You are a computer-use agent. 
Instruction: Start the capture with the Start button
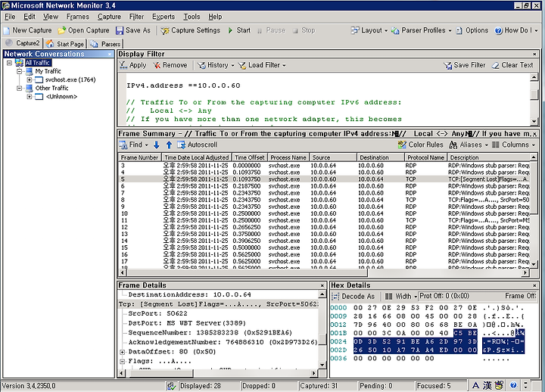[238, 30]
